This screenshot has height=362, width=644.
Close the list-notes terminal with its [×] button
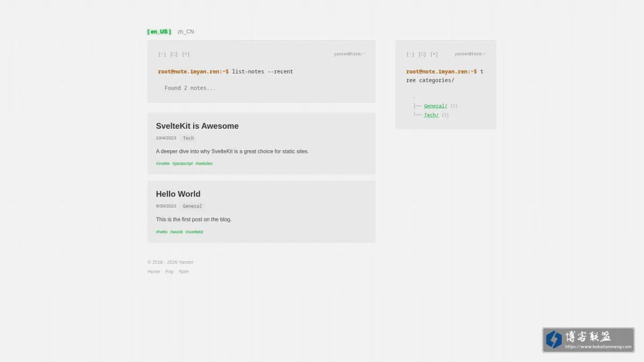pos(186,54)
